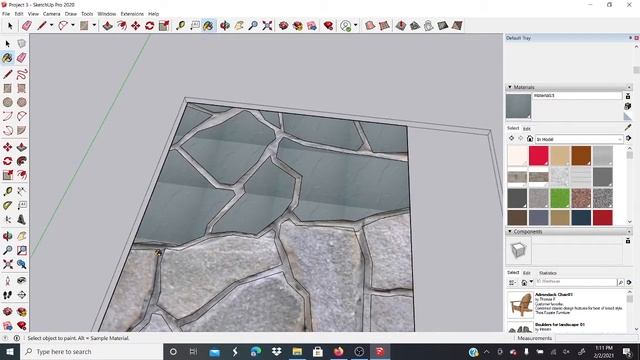The width and height of the screenshot is (640, 360).
Task: Click the Eraser icon in top toolbar
Action: (x=27, y=26)
